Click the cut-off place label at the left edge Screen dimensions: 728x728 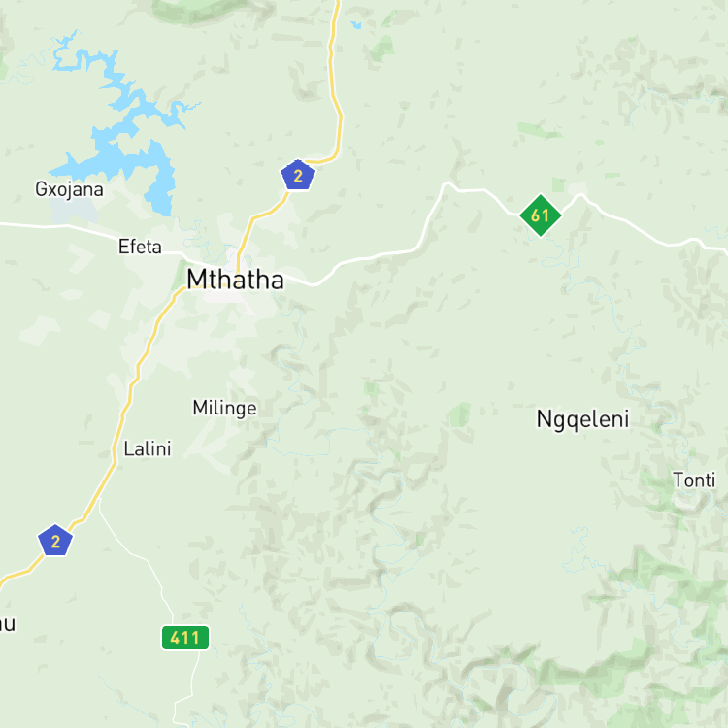pos(8,623)
